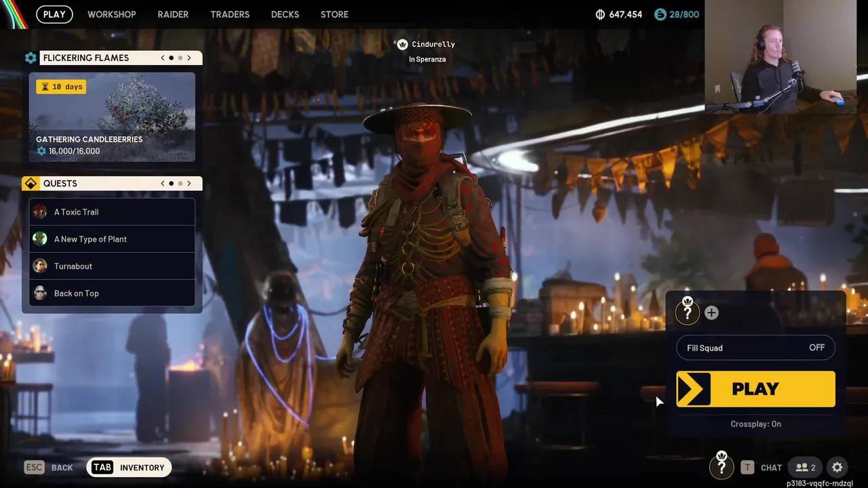868x488 pixels.
Task: Click bottom player avatar question mark icon
Action: point(722,466)
